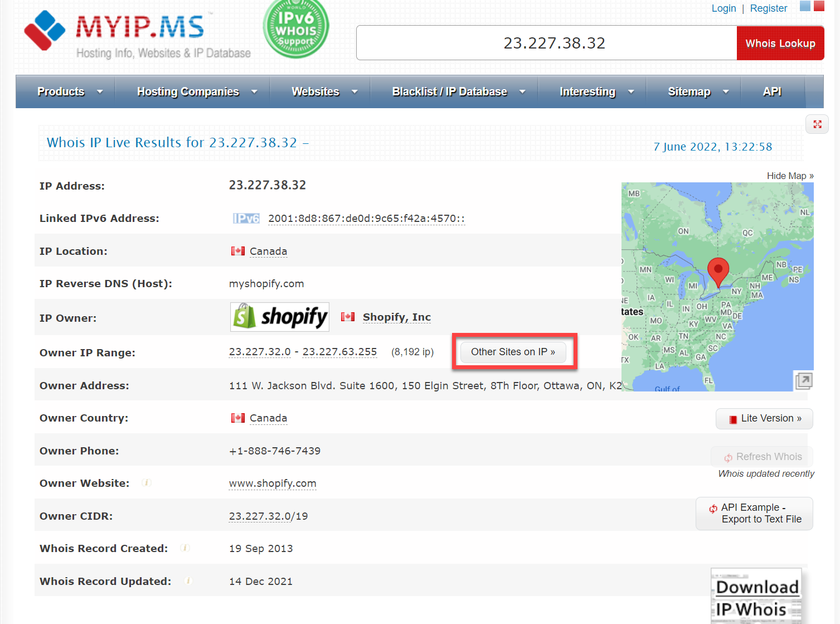Image resolution: width=840 pixels, height=624 pixels.
Task: Click the timestamp 7 June 2022, 13:22:58
Action: click(713, 147)
